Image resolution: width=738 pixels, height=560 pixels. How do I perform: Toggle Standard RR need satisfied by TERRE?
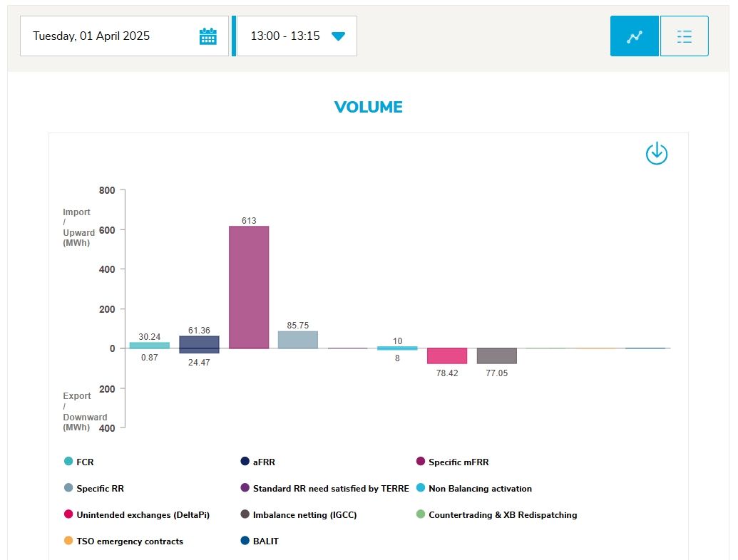pos(330,489)
